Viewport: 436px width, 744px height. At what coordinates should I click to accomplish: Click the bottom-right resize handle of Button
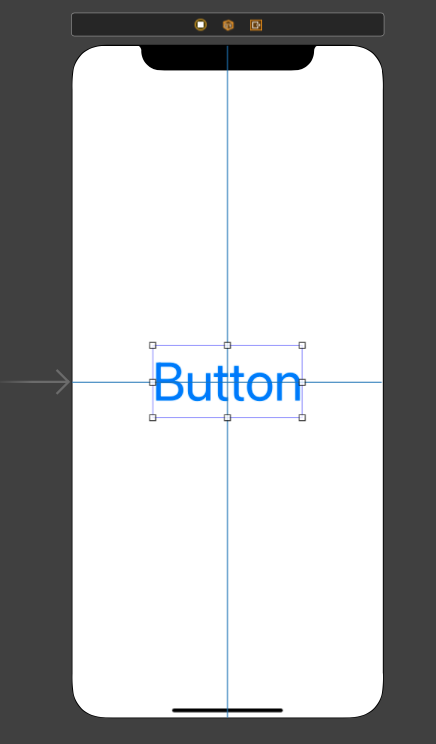[x=302, y=418]
